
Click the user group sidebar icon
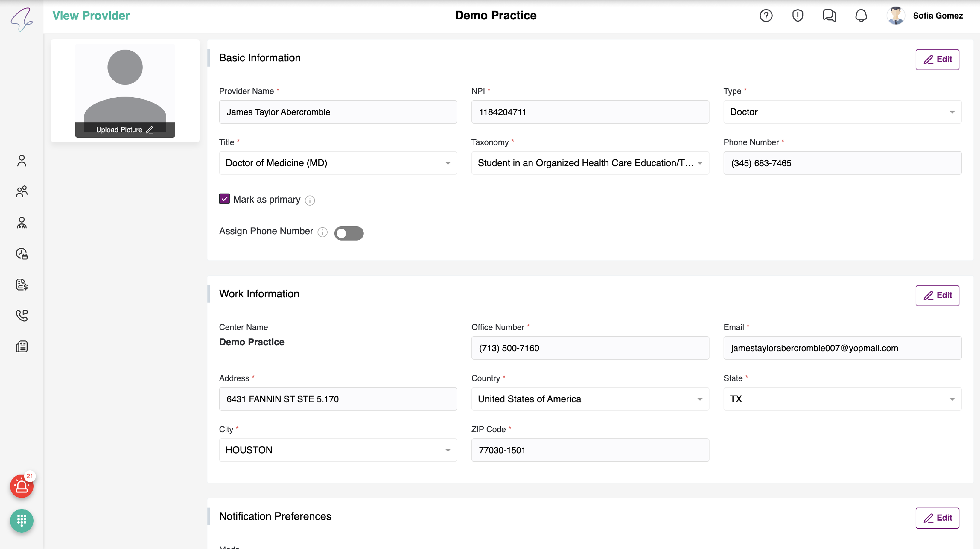pyautogui.click(x=22, y=191)
